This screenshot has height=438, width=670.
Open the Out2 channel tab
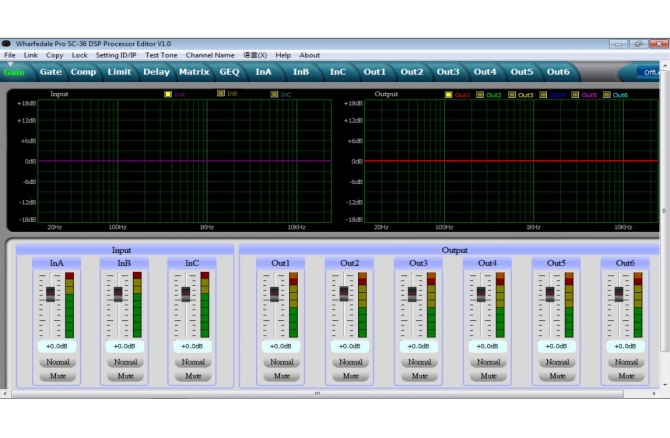(411, 72)
